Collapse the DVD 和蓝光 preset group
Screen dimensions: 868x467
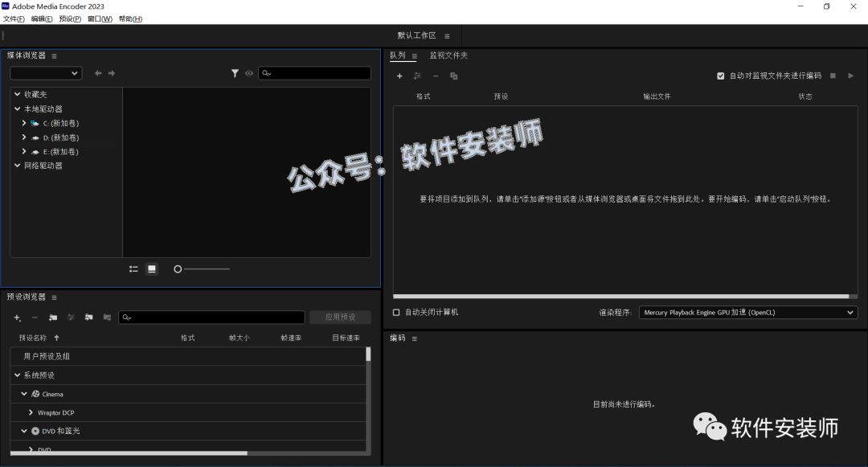(24, 431)
